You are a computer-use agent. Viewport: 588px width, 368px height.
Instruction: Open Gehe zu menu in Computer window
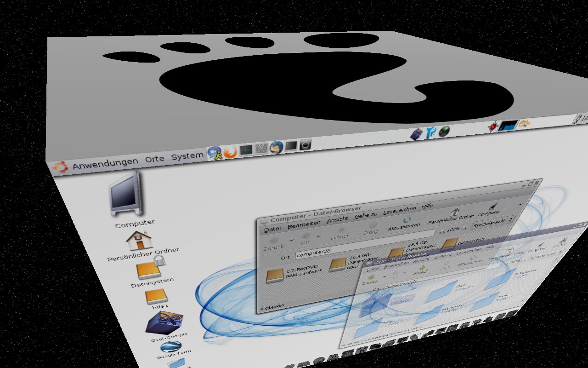point(366,215)
